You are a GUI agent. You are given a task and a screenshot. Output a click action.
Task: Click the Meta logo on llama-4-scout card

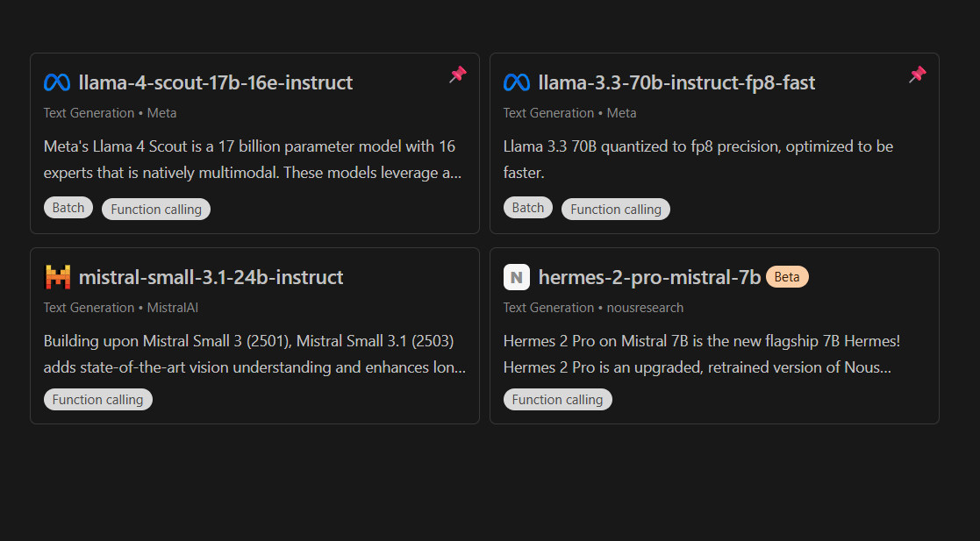click(57, 82)
